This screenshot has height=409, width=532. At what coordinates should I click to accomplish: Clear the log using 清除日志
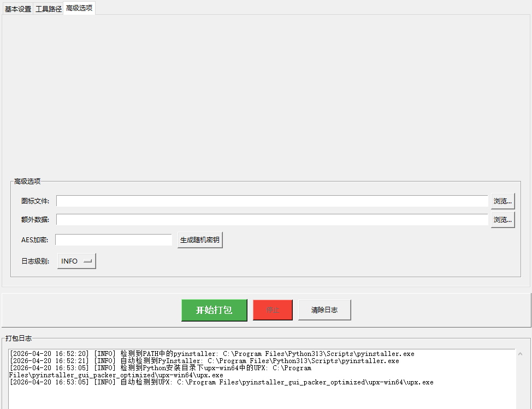point(324,310)
